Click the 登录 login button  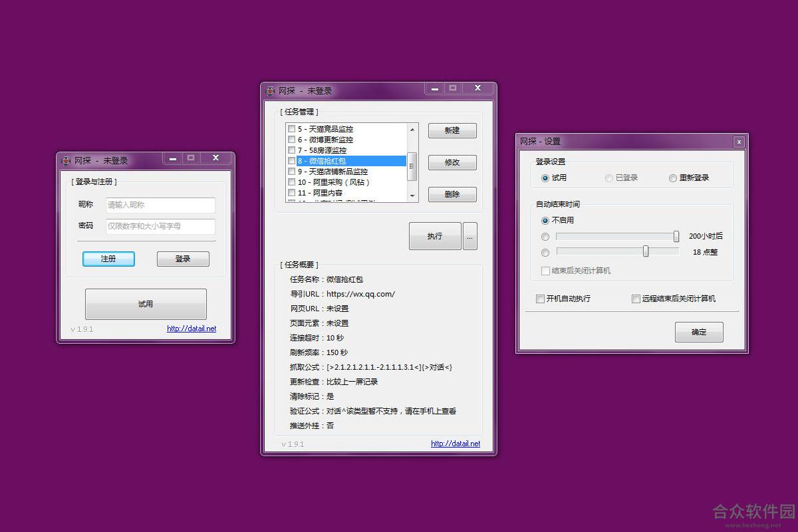tap(183, 259)
